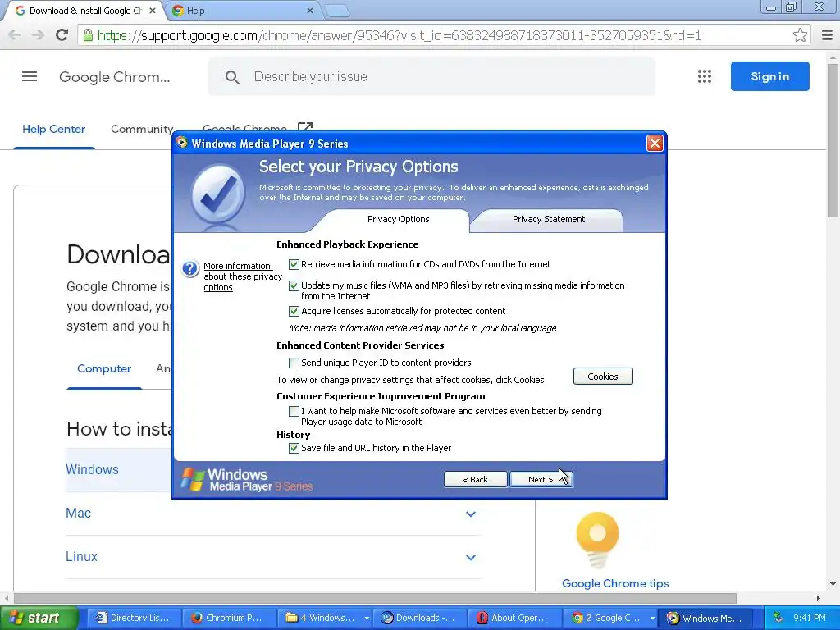Click the Mac section label
Screen dimensions: 840x630
(x=78, y=514)
